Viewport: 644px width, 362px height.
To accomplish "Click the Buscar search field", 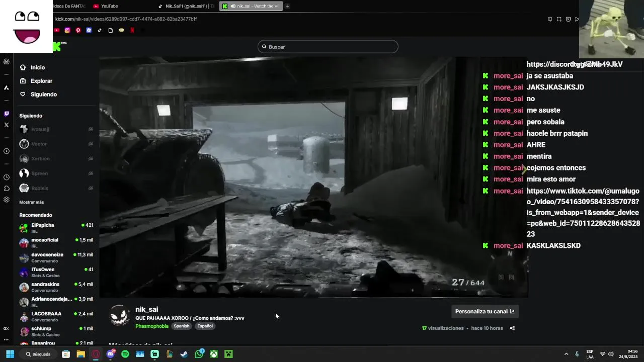I will [328, 47].
